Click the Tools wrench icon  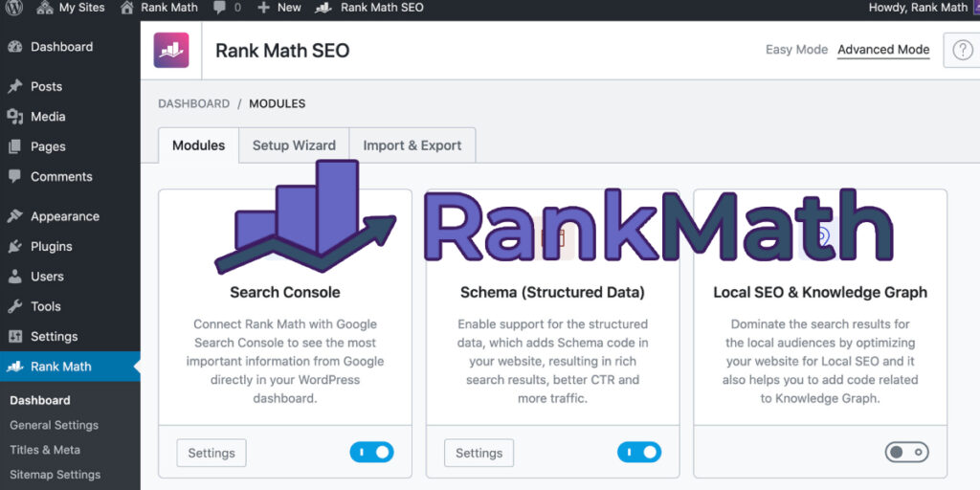click(x=15, y=306)
